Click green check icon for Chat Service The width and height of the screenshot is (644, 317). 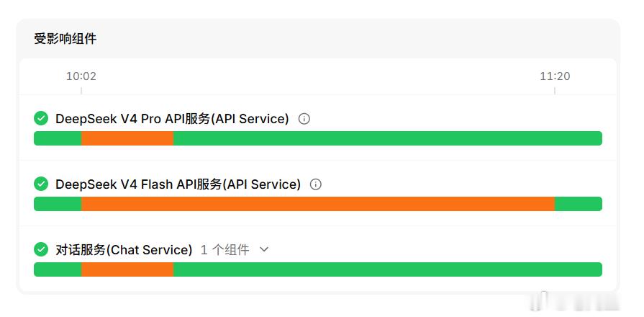(41, 249)
